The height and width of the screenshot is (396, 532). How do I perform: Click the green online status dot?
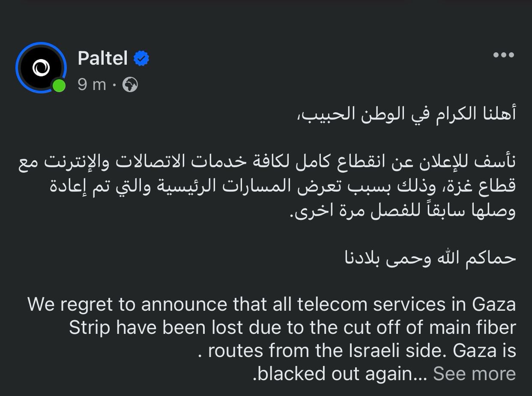pos(59,86)
